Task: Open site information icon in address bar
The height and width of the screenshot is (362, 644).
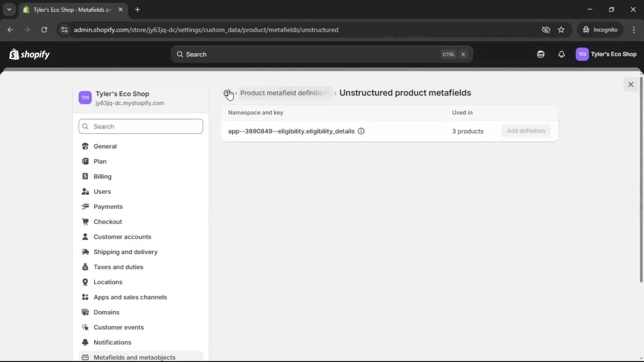Action: click(x=64, y=30)
